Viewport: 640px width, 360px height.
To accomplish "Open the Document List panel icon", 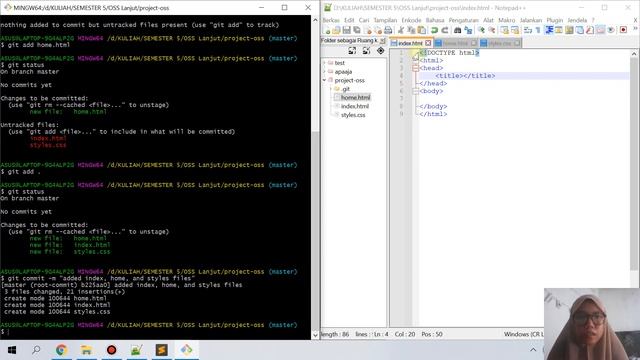I will click(x=580, y=30).
